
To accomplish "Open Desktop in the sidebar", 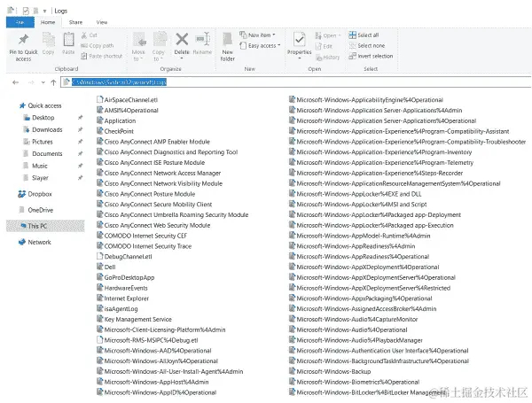I will (39, 118).
